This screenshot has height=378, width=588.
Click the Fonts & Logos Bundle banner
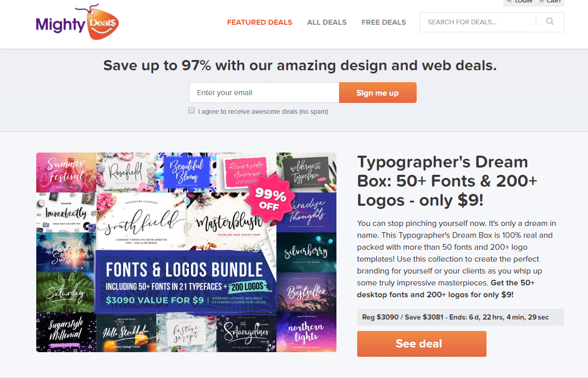tap(186, 282)
